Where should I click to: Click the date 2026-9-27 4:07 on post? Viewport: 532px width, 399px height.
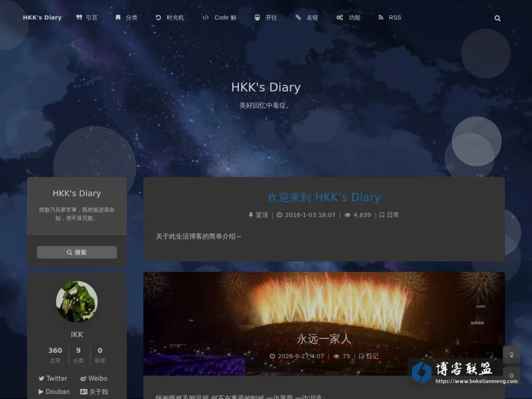click(301, 356)
